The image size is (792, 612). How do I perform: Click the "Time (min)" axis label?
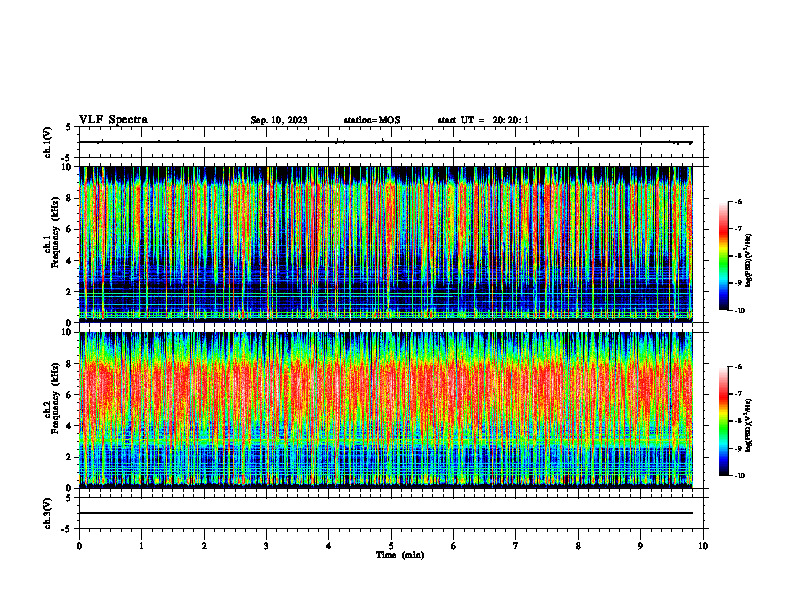400,555
